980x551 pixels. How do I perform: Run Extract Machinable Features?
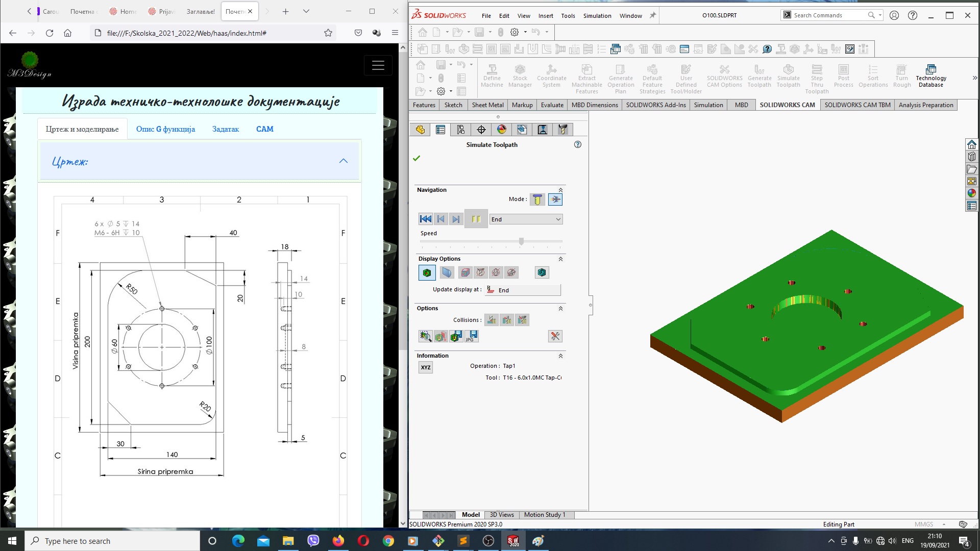coord(586,79)
